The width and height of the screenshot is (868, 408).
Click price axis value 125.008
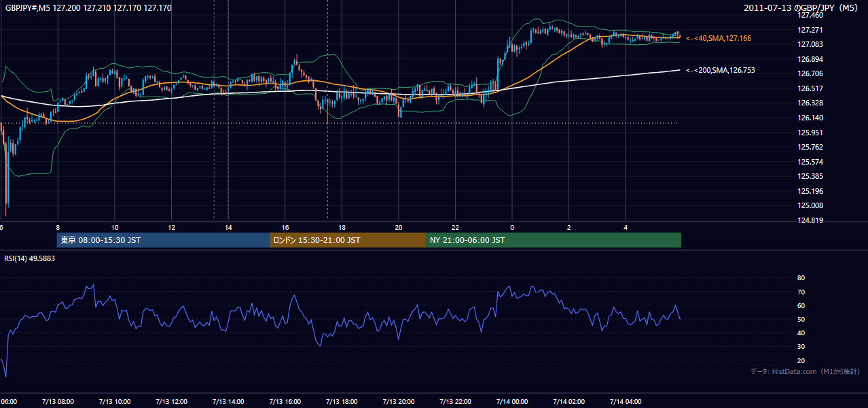tap(810, 205)
